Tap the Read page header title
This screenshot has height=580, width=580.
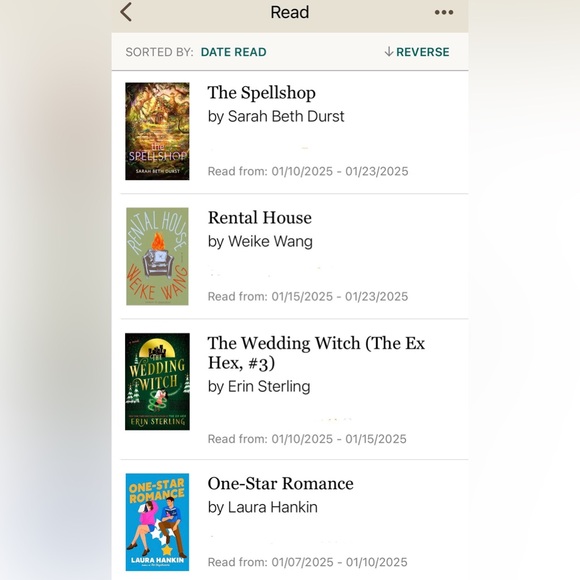pyautogui.click(x=290, y=12)
